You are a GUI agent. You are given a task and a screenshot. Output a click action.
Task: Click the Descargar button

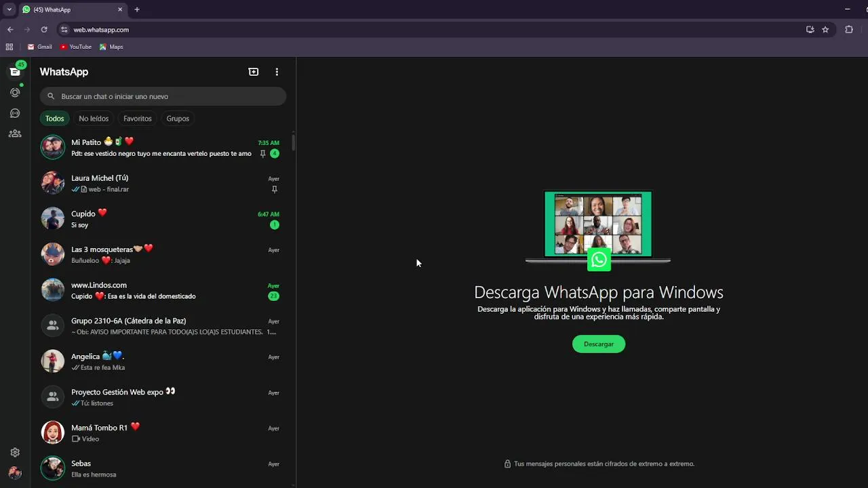[599, 344]
